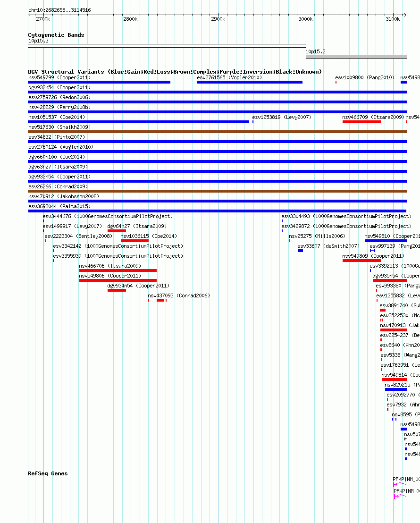The image size is (420, 523).
Task: Select dgv64n27 (Itsara2009) label
Action: [137, 226]
